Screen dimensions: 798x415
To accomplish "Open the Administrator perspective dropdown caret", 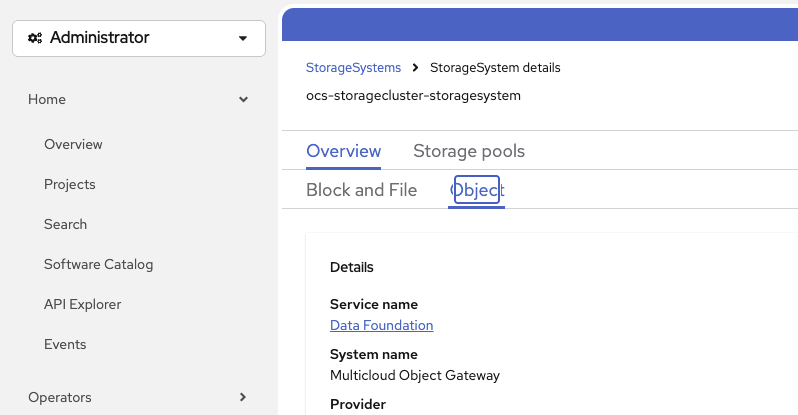I will click(x=243, y=38).
